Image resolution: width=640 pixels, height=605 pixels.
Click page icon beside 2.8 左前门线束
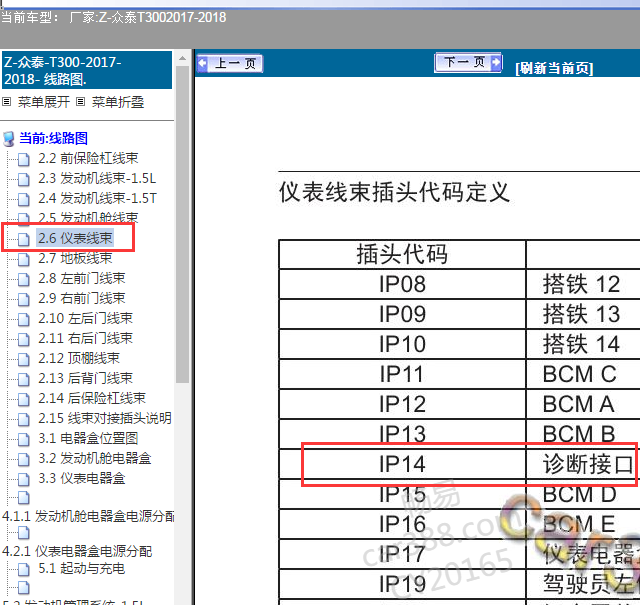pyautogui.click(x=24, y=279)
